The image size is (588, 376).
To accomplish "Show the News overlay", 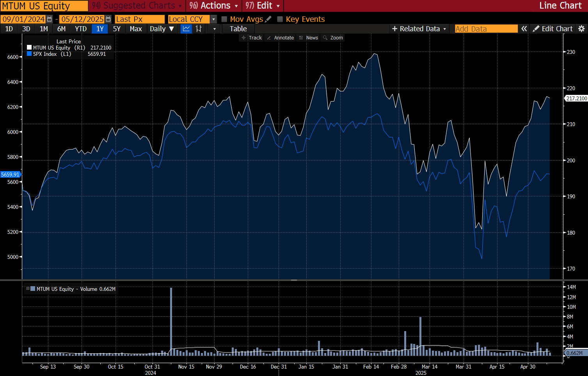I will (308, 38).
